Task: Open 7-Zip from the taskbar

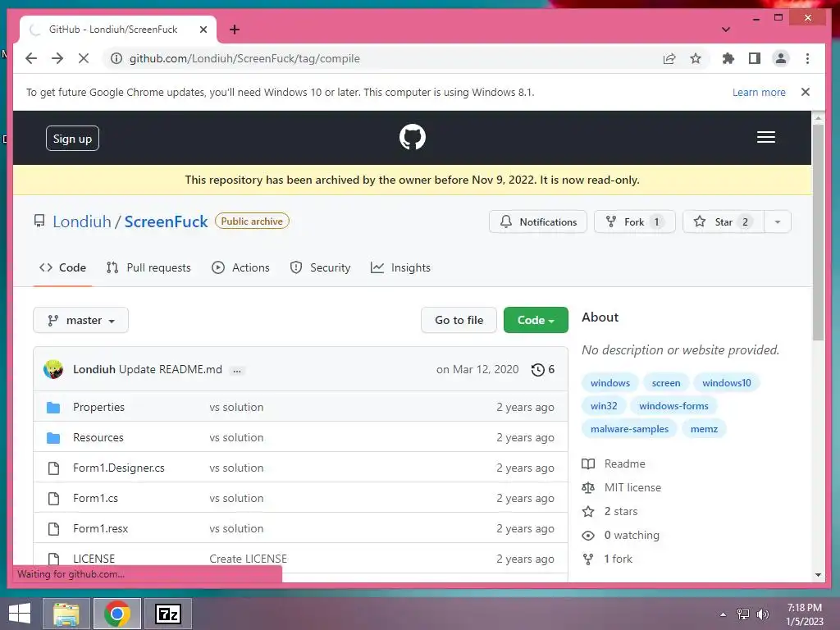Action: point(168,614)
